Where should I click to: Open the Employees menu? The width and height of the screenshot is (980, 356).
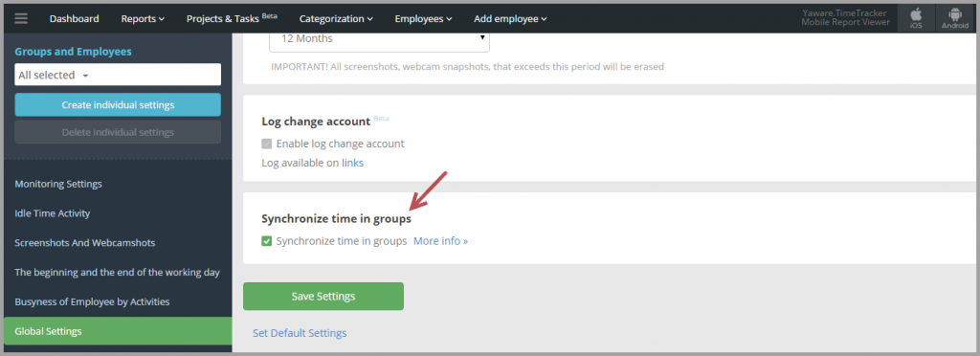(423, 19)
